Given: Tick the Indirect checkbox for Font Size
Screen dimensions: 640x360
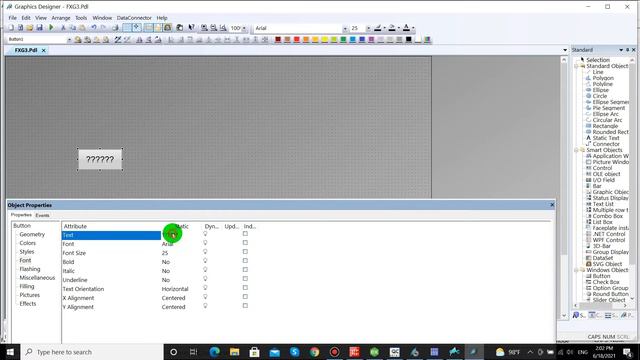Looking at the screenshot, I should 245,251.
